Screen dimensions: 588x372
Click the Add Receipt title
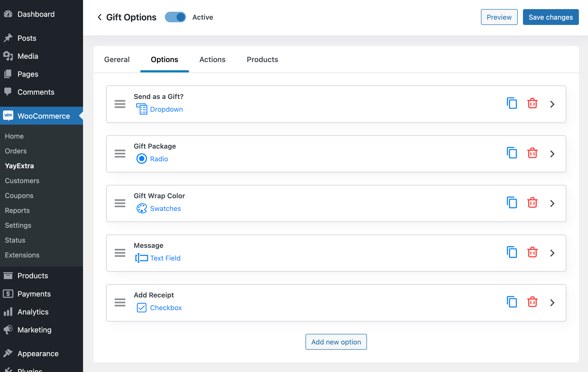point(154,295)
